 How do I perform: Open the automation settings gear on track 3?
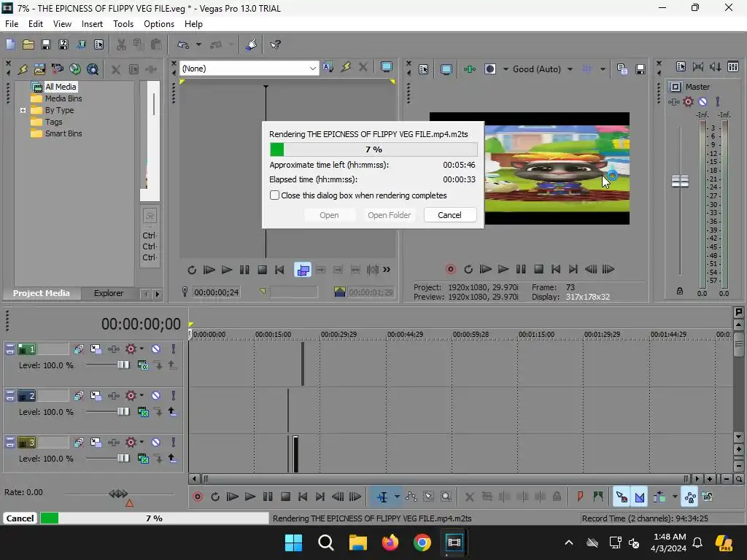click(x=131, y=443)
